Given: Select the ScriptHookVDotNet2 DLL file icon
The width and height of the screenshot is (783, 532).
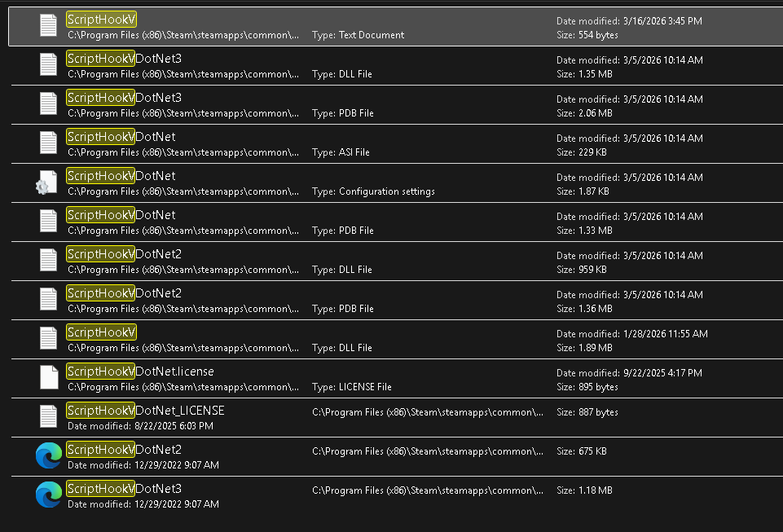Looking at the screenshot, I should point(49,260).
